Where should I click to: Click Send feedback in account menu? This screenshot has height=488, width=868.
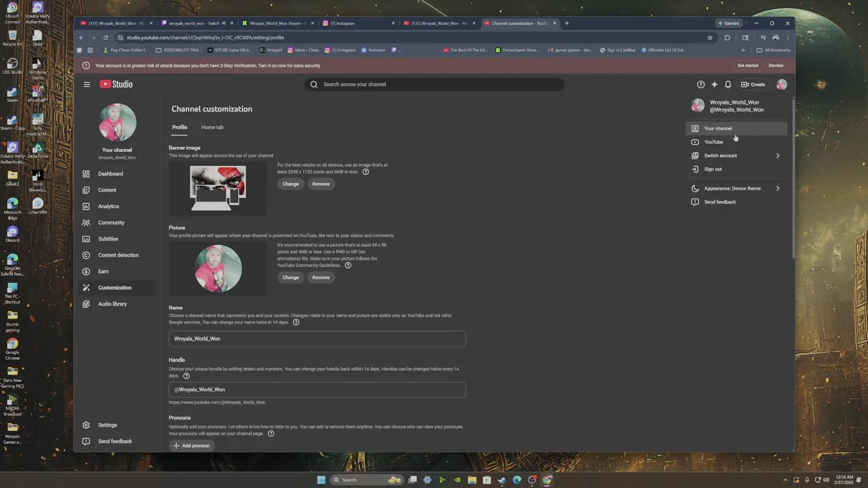(x=736, y=202)
